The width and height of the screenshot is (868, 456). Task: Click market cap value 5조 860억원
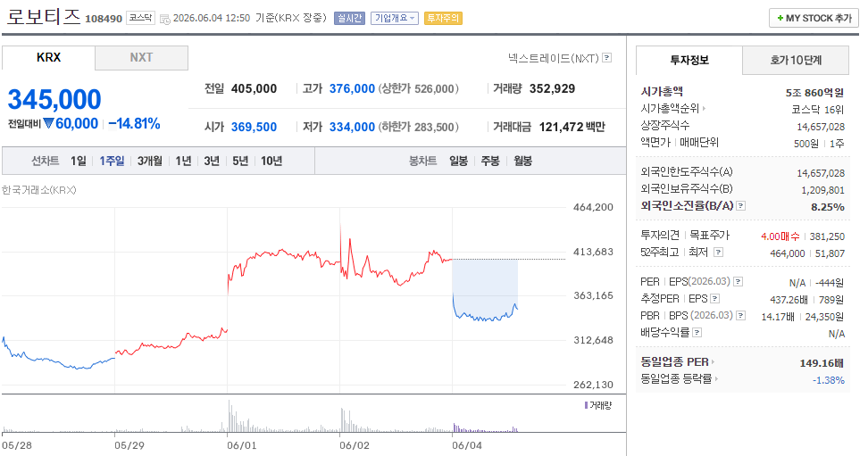[x=814, y=93]
